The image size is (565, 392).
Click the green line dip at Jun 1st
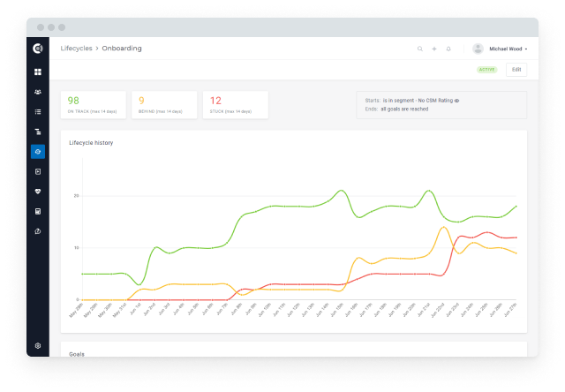139,284
